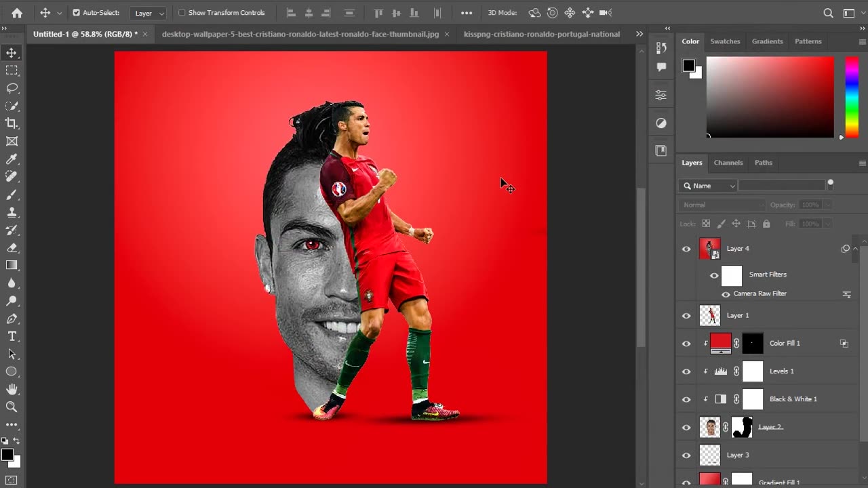Screen dimensions: 868x488
Task: Click the hue spectrum slider
Action: point(852,97)
